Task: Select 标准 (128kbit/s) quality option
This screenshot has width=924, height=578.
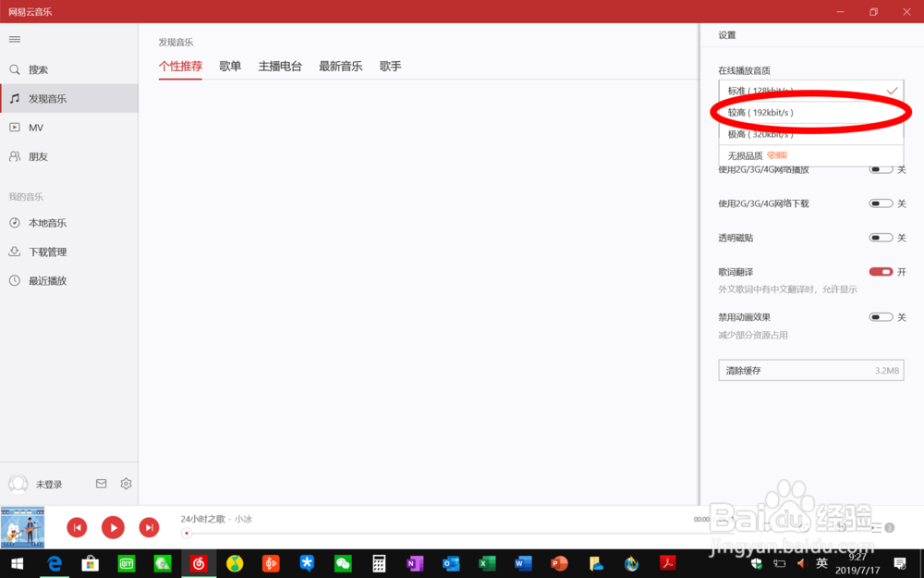Action: pos(811,91)
